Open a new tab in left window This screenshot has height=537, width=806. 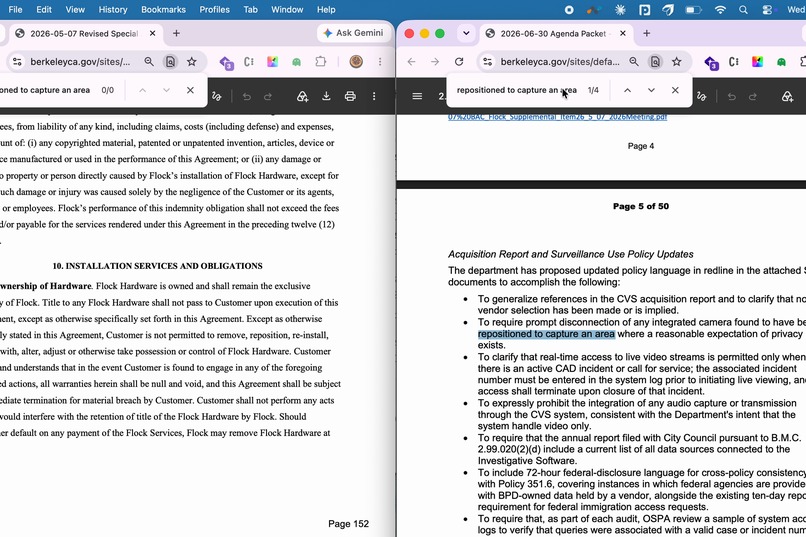pos(176,33)
